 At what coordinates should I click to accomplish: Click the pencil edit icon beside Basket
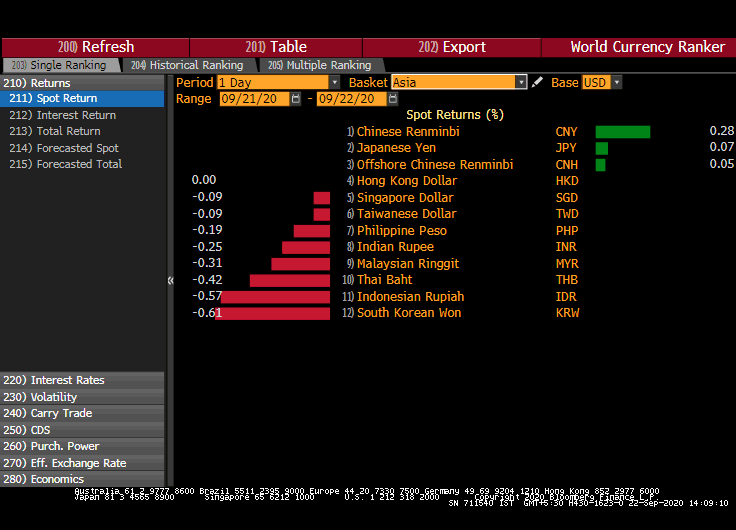pos(538,82)
